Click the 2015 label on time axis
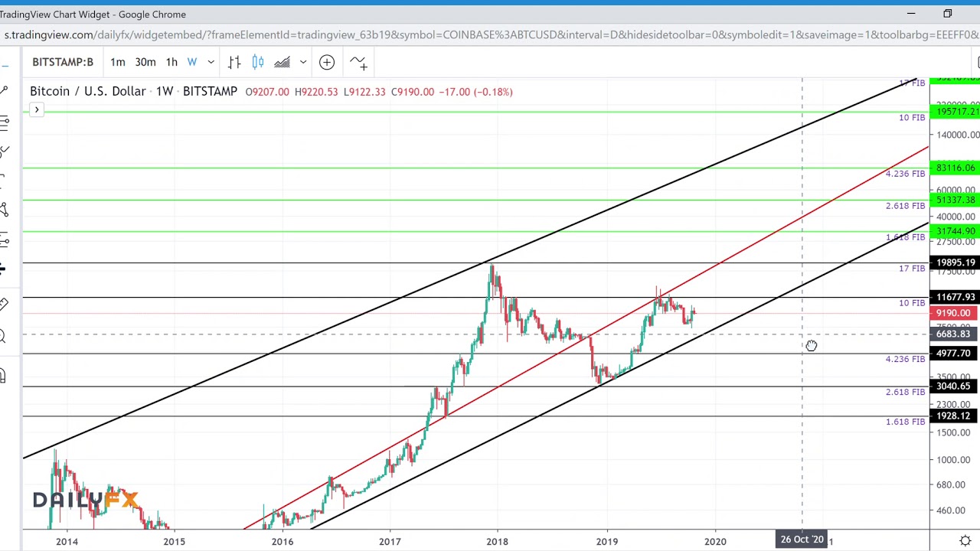Viewport: 980px width, 551px height. tap(174, 541)
